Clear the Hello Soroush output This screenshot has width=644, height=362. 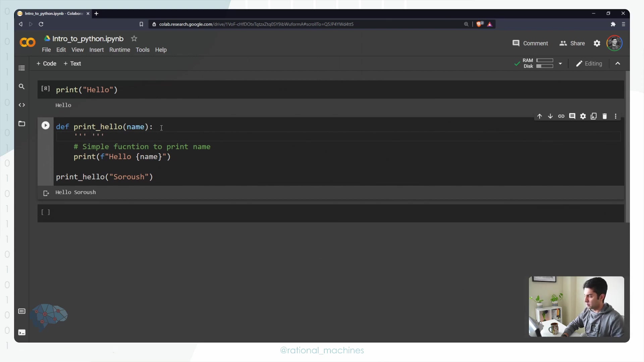(x=46, y=193)
